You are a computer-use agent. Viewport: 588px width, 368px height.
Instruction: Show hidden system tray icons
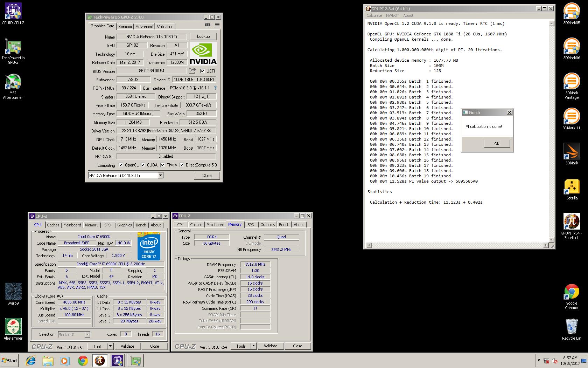coord(539,360)
